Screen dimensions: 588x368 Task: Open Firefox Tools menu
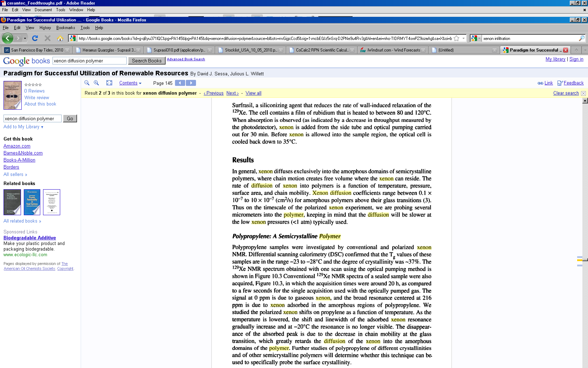click(85, 28)
